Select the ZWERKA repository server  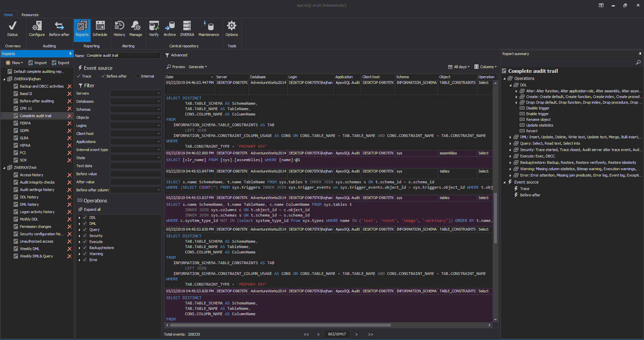point(187,29)
